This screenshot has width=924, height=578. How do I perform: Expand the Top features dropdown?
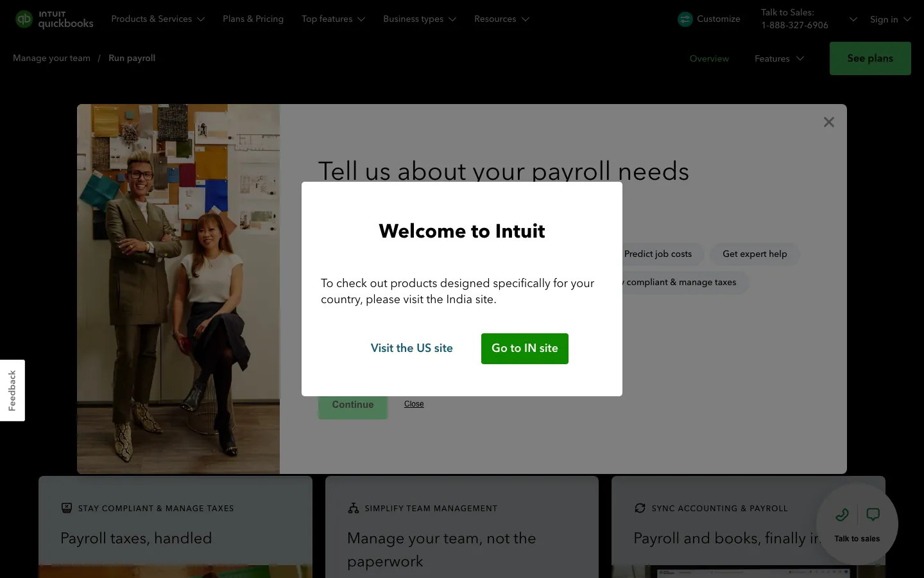(333, 19)
